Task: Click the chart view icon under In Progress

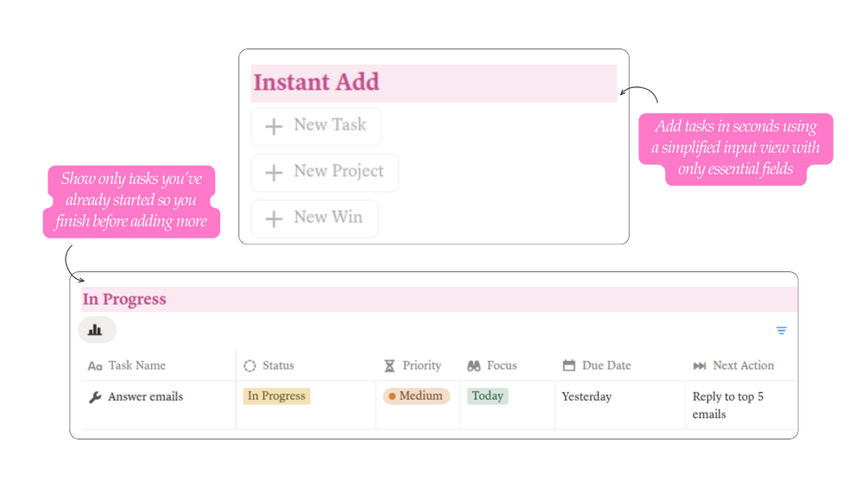Action: (x=96, y=330)
